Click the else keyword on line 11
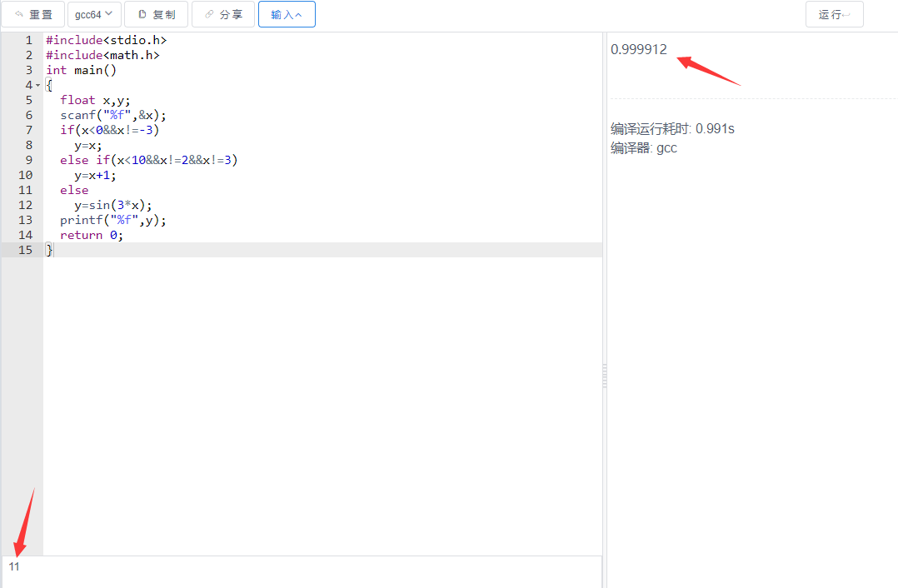The width and height of the screenshot is (898, 588). tap(74, 190)
